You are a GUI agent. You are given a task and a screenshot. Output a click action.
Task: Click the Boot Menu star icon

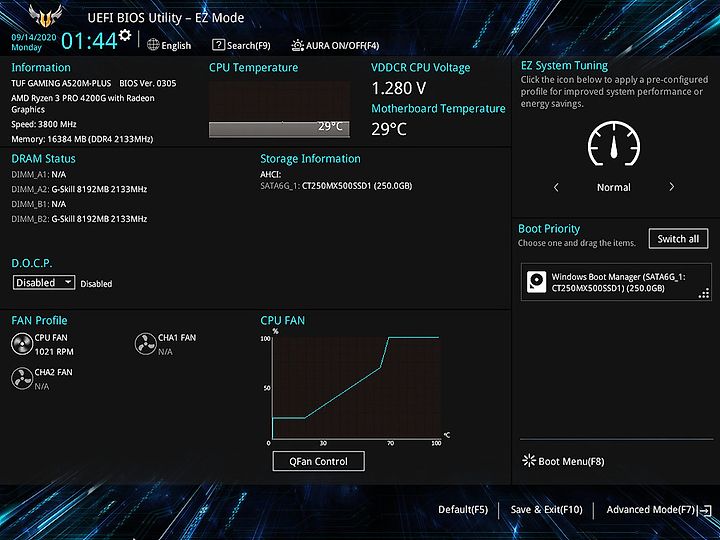tap(529, 461)
